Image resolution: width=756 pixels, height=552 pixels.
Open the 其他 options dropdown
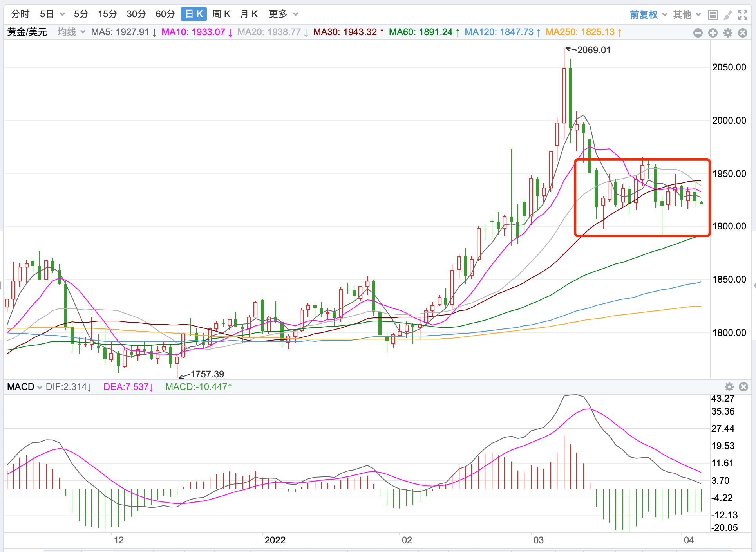(x=687, y=14)
